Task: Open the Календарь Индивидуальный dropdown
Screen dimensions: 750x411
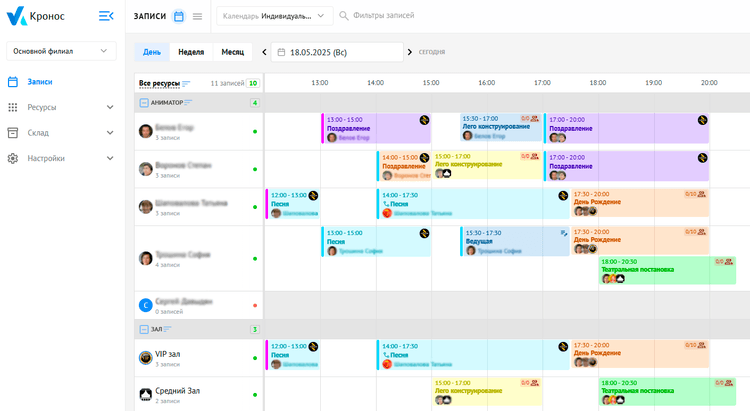Action: (275, 16)
